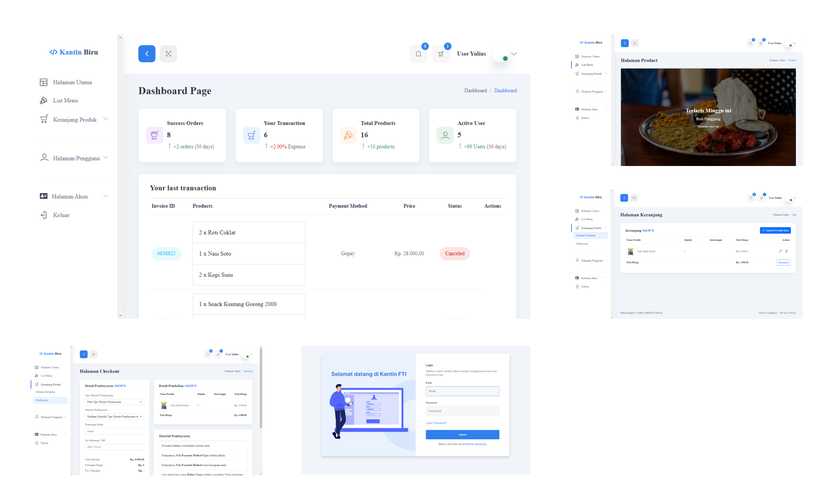Click the Active User person icon
The height and width of the screenshot is (504, 821).
coord(445,135)
